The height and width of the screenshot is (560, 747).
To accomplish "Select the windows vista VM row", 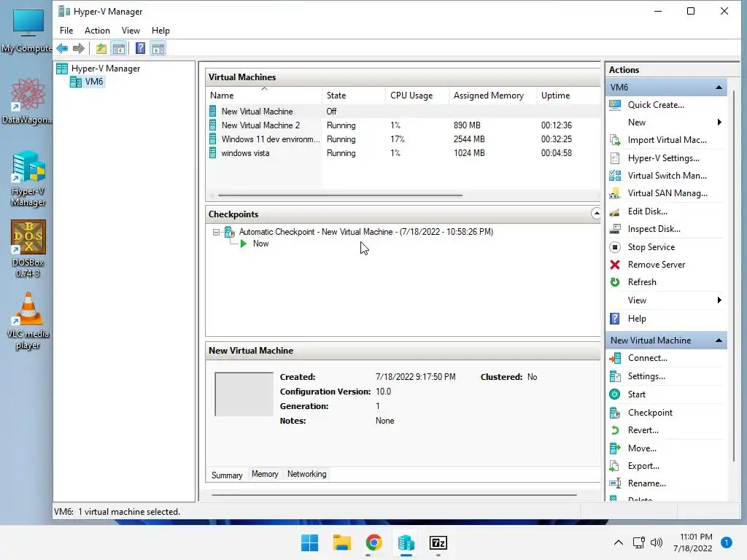I will pyautogui.click(x=403, y=153).
